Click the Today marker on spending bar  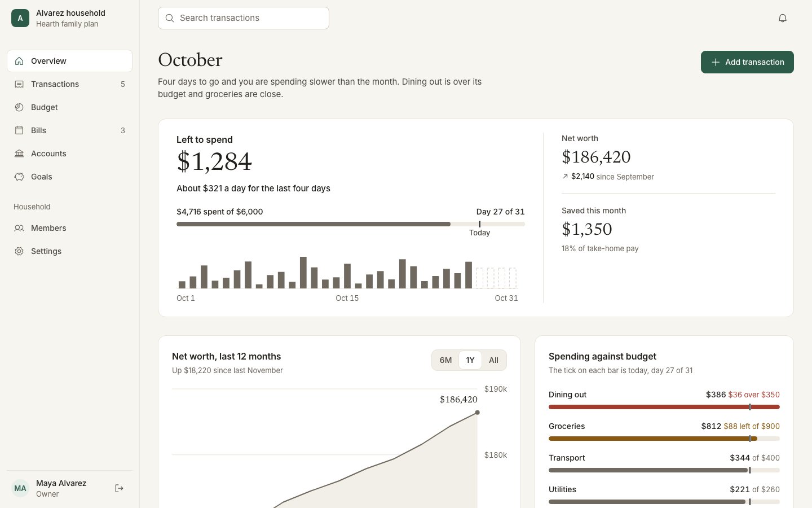480,224
